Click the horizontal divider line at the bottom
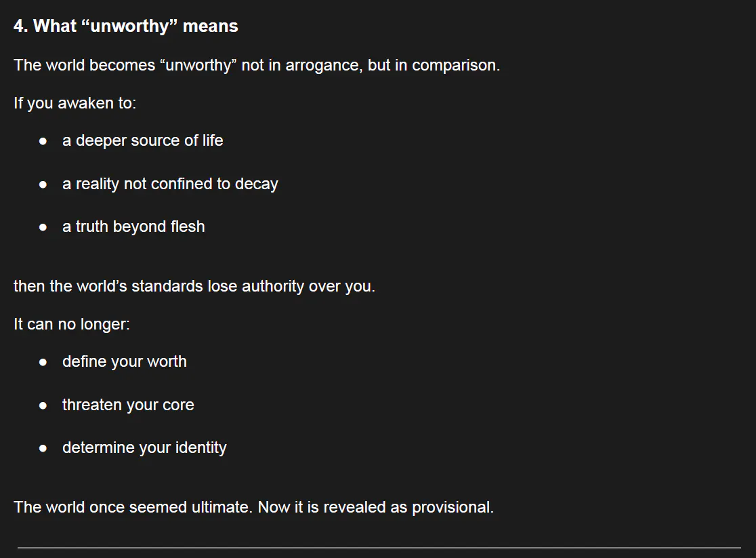The image size is (756, 558). pyautogui.click(x=379, y=547)
